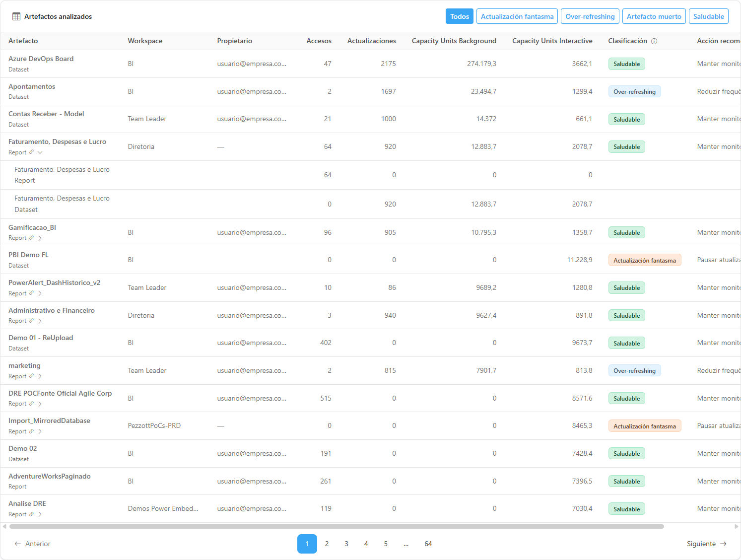The height and width of the screenshot is (560, 741).
Task: Go to page 2
Action: pos(327,544)
